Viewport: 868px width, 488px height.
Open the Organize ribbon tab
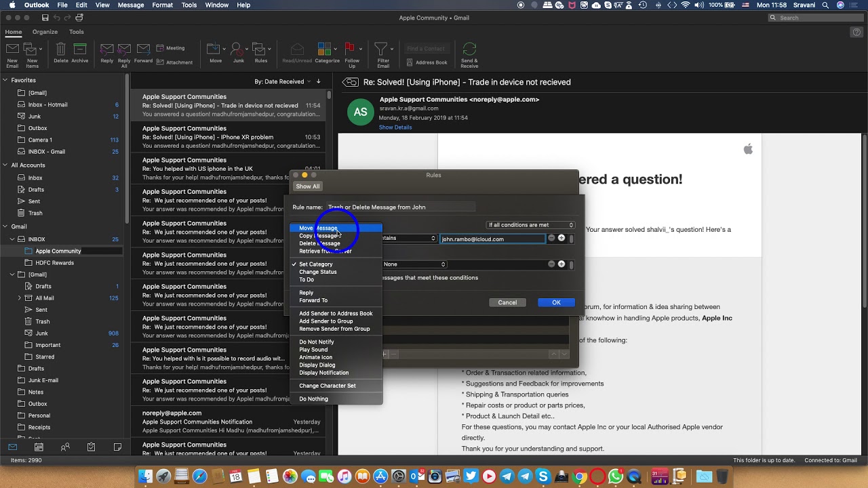45,32
